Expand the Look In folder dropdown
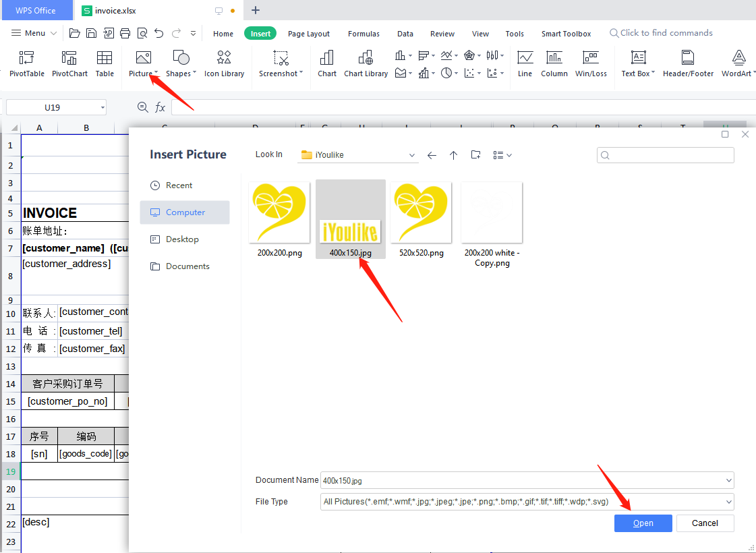 click(412, 155)
